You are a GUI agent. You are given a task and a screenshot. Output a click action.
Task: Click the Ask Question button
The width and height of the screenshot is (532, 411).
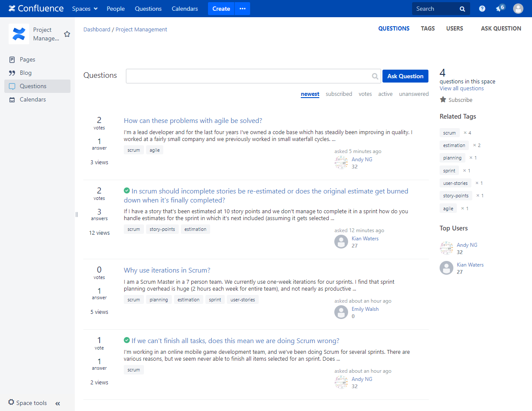(x=405, y=76)
